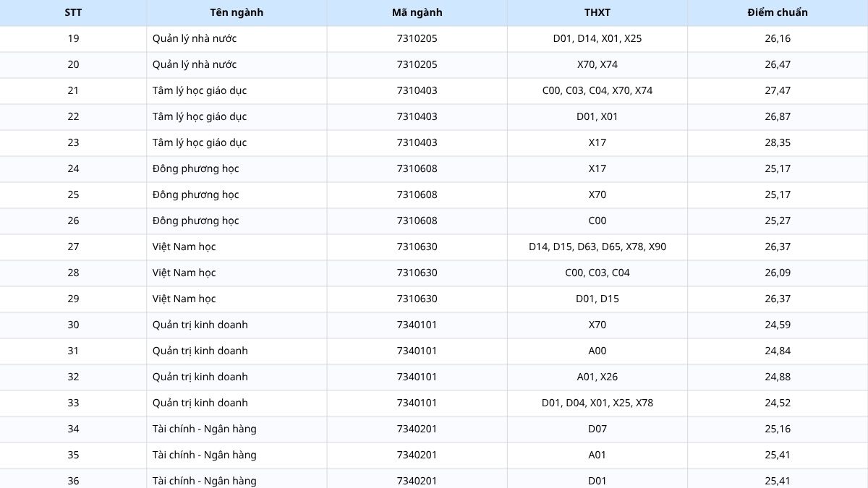Click code 7310608 in row 24

(417, 168)
